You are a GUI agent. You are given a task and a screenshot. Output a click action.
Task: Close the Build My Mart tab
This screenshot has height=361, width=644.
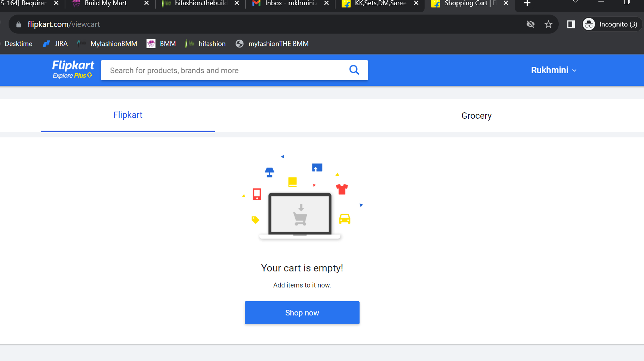point(147,3)
